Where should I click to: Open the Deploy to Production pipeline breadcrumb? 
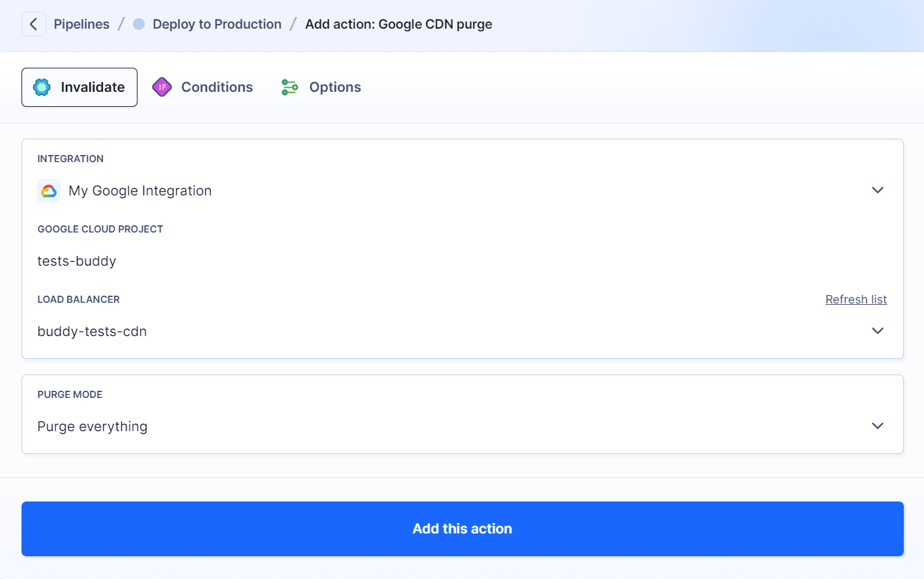(216, 23)
